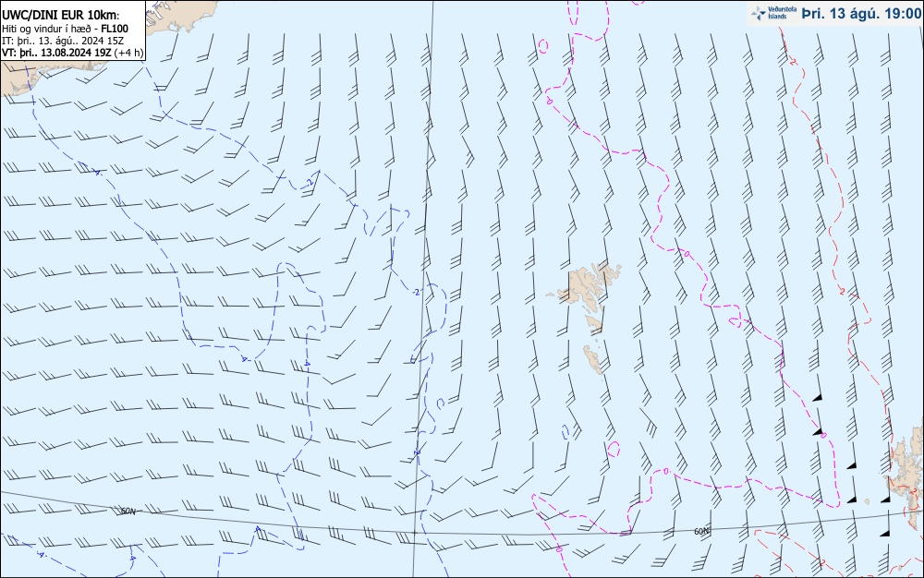Image resolution: width=924 pixels, height=578 pixels.
Task: Click the Iceland coastline beside the title box
Action: (x=181, y=17)
